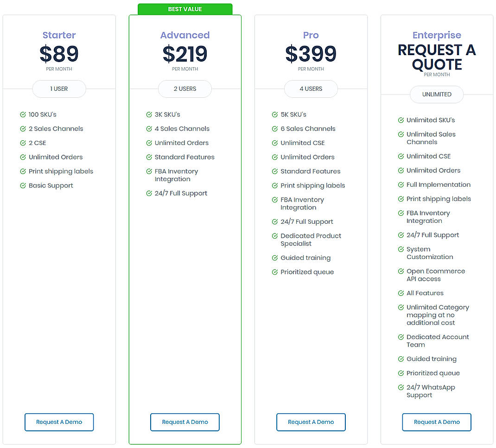Click the checkmark beside Open Ecommerce API access
Image resolution: width=496 pixels, height=448 pixels.
point(401,271)
